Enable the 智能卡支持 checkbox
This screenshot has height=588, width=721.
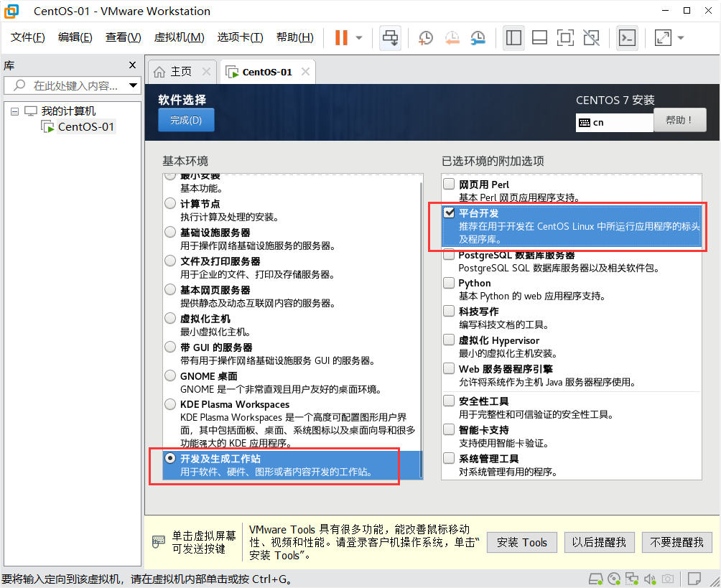click(x=449, y=430)
